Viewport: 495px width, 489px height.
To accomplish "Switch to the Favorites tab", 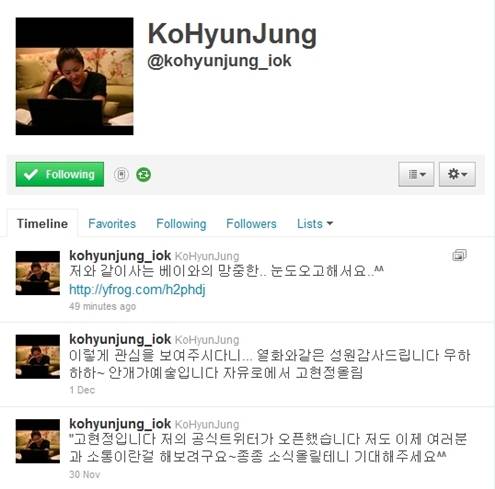I will tap(112, 224).
